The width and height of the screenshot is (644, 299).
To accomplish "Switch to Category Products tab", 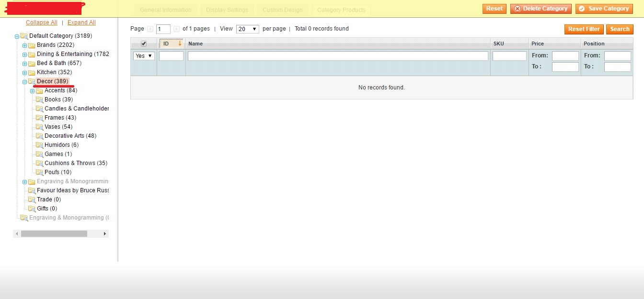I will (341, 10).
